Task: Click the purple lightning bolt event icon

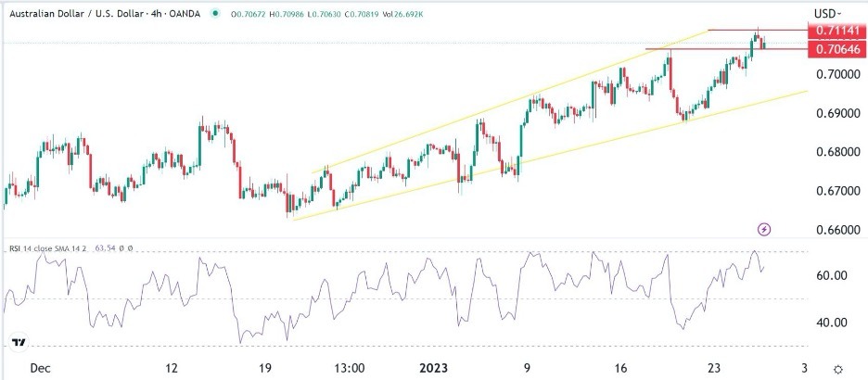Action: pos(764,228)
